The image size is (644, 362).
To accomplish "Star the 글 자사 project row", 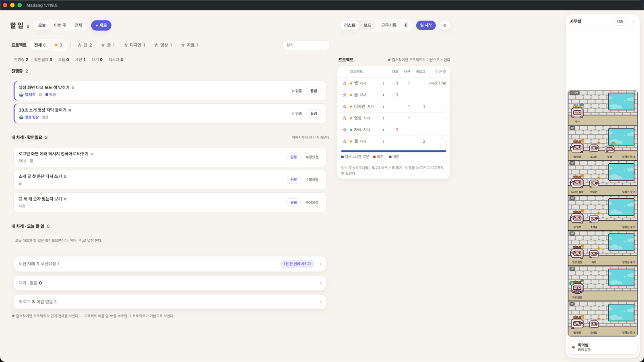I will click(x=345, y=95).
